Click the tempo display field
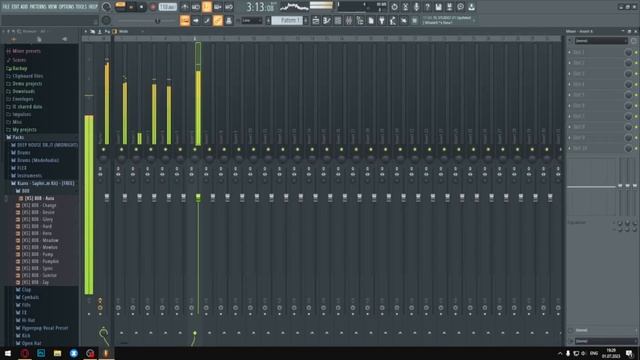 coord(167,7)
